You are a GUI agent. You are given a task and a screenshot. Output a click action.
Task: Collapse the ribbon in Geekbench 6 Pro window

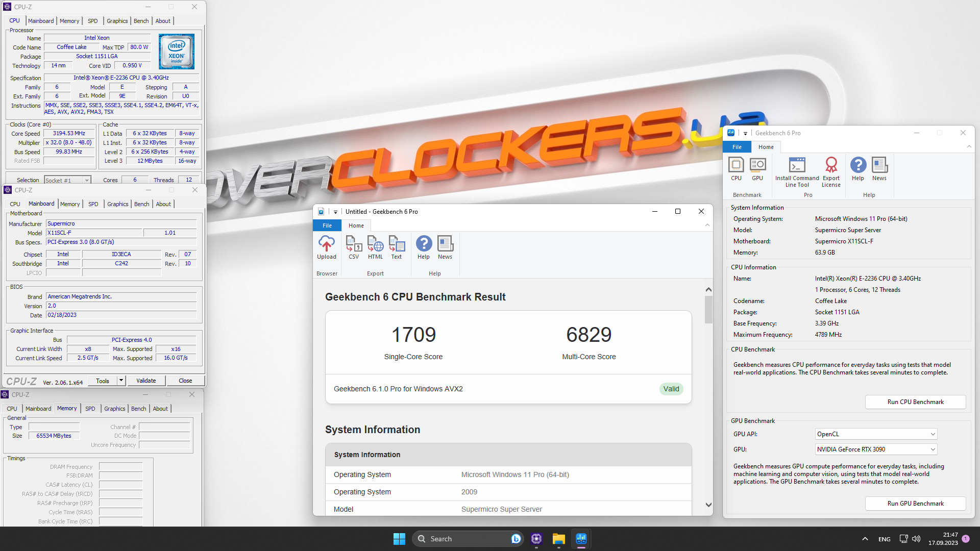(969, 146)
